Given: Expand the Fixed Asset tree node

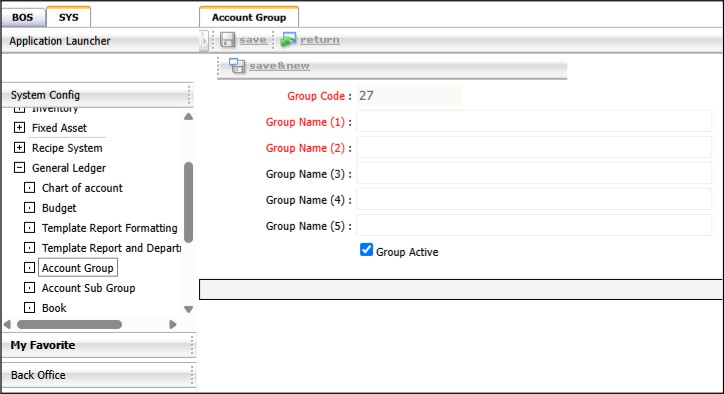Looking at the screenshot, I should tap(19, 127).
